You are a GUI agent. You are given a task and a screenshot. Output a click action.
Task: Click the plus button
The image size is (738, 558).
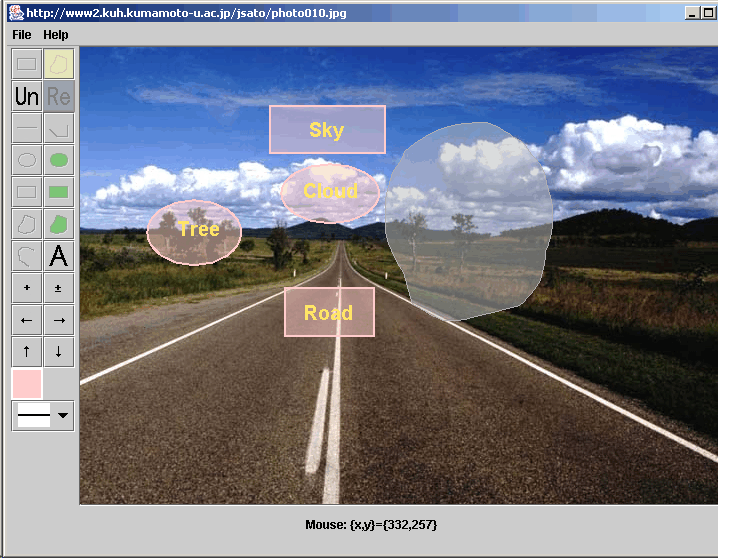click(26, 288)
